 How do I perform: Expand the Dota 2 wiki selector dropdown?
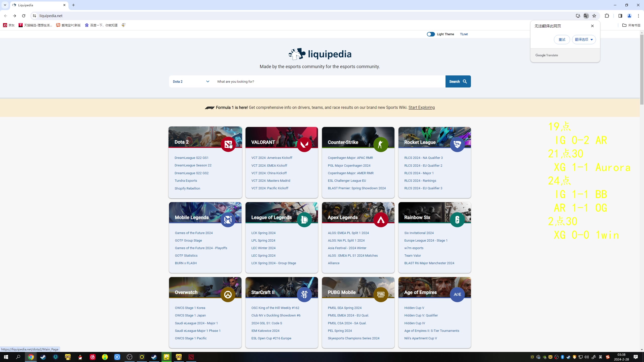[191, 81]
